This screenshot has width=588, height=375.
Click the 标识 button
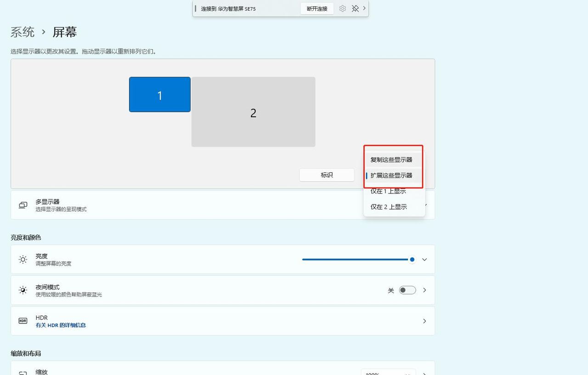pyautogui.click(x=327, y=175)
